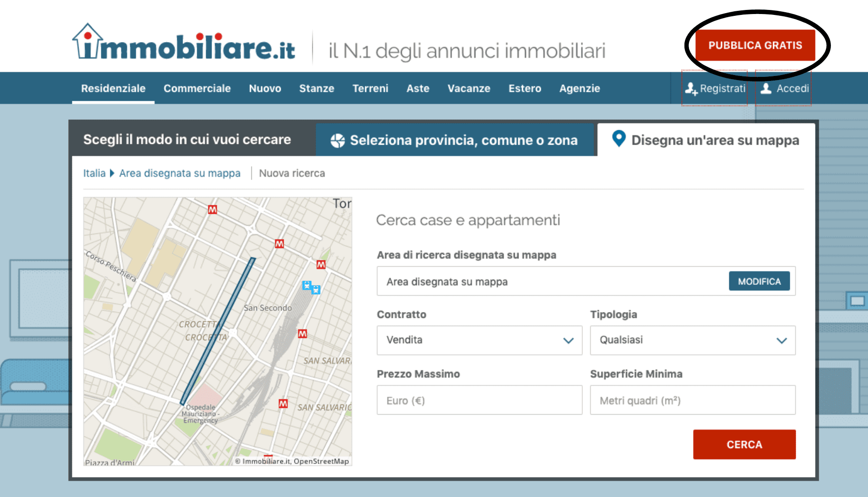Click the metro M marker at top of map

(212, 209)
